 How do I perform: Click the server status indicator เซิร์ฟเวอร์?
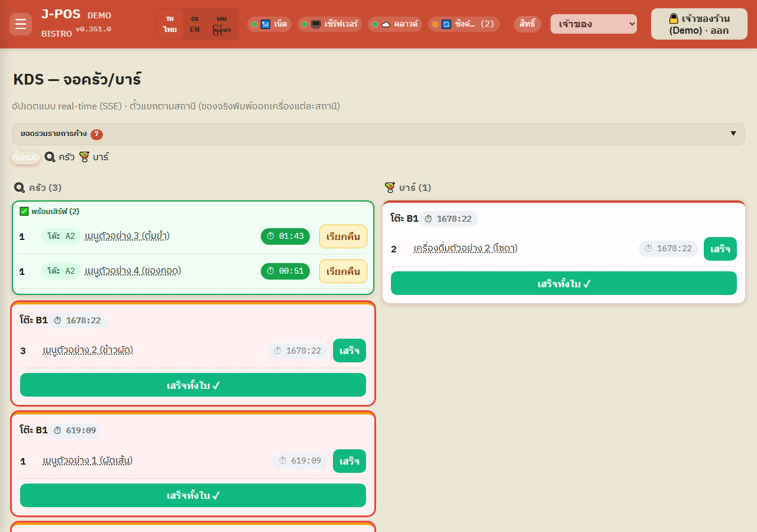[x=329, y=24]
